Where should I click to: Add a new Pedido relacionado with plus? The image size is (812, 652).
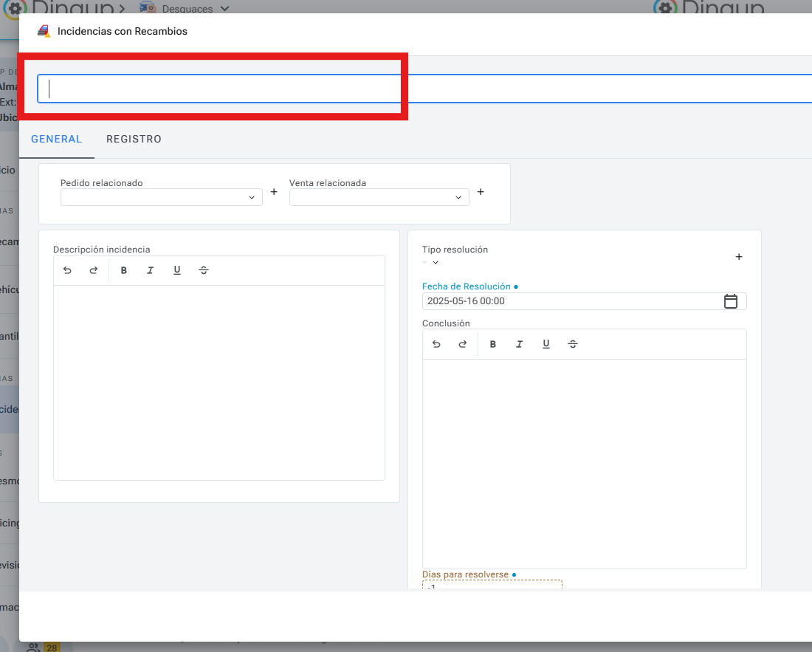click(274, 192)
